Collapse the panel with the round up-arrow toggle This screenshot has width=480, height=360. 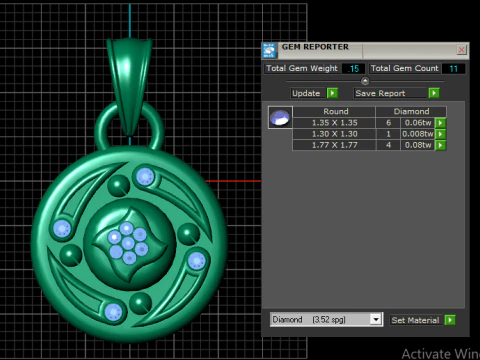(x=365, y=81)
